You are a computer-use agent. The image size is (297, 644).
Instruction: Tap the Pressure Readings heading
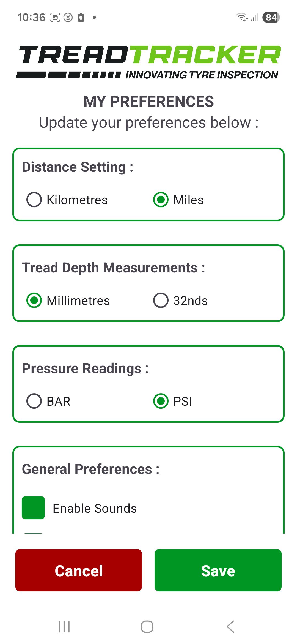point(85,368)
